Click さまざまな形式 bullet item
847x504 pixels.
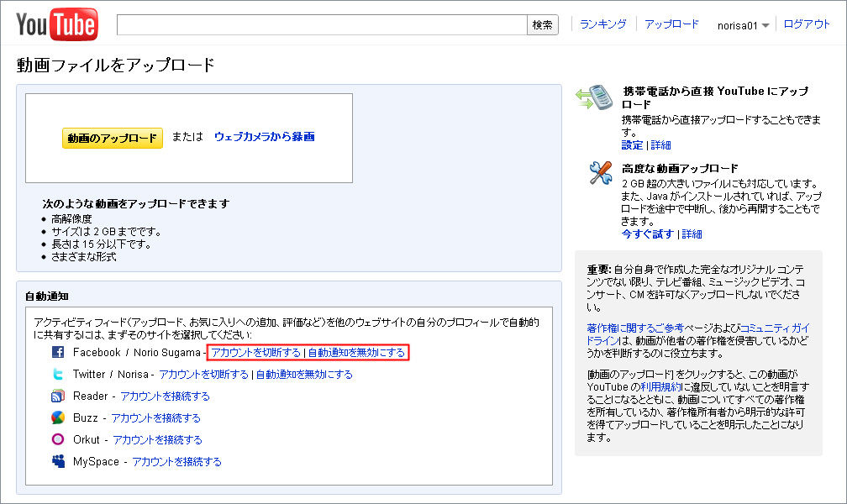(x=84, y=256)
